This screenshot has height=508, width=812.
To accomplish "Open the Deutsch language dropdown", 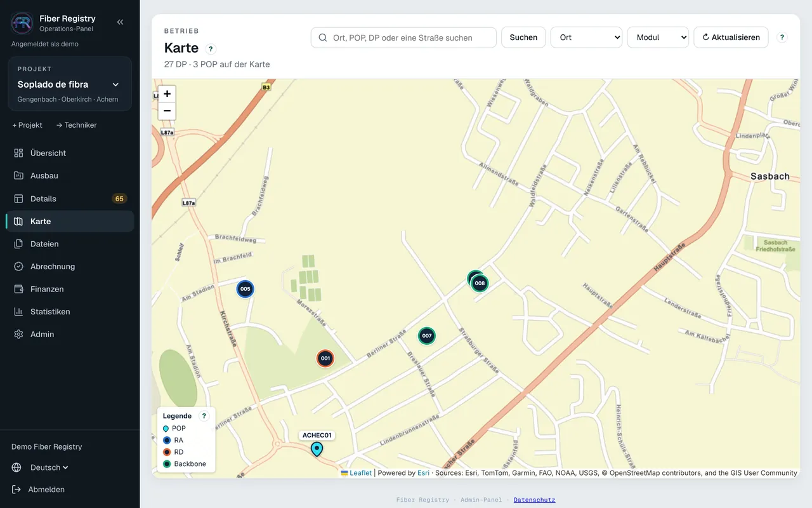I will (x=49, y=467).
